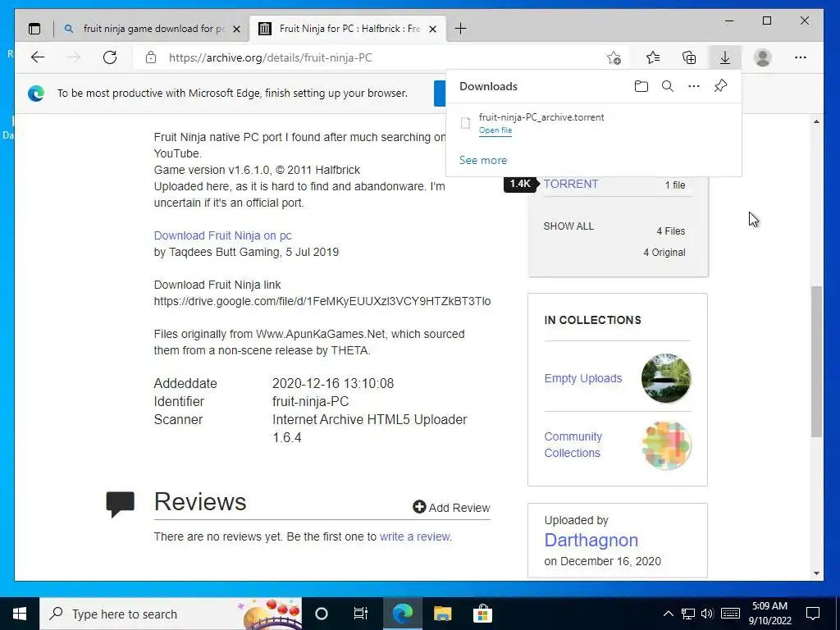Click Microsoft Edge taskbar icon
840x630 pixels.
tap(402, 614)
